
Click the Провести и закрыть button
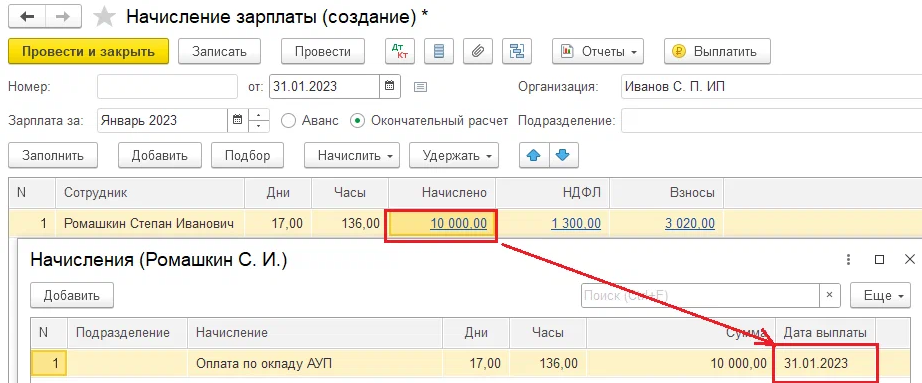(89, 51)
